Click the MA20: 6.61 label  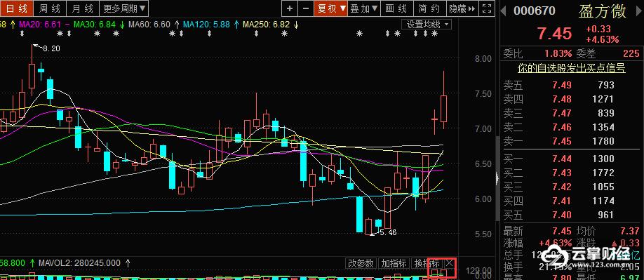pyautogui.click(x=41, y=25)
